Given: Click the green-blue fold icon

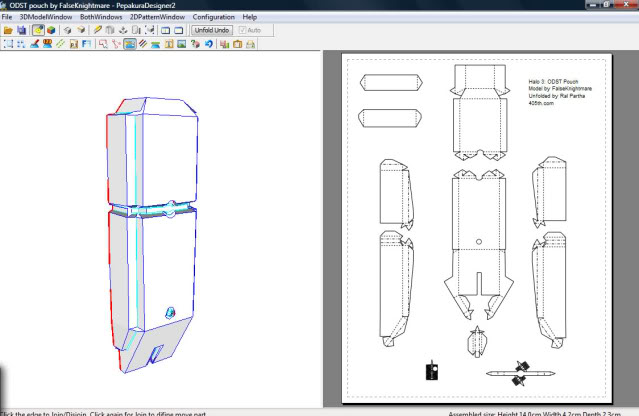Looking at the screenshot, I should click(x=155, y=44).
